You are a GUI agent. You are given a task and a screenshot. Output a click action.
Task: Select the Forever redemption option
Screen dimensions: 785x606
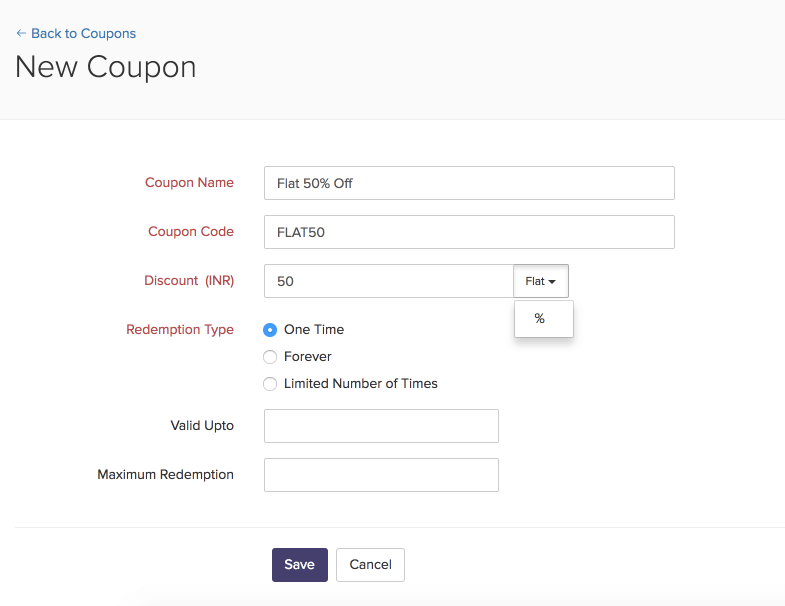(270, 356)
